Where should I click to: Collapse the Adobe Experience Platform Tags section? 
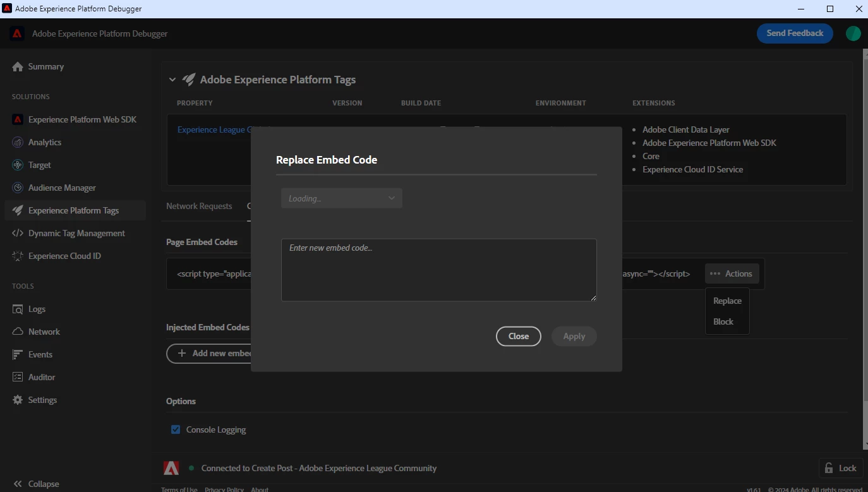coord(172,80)
